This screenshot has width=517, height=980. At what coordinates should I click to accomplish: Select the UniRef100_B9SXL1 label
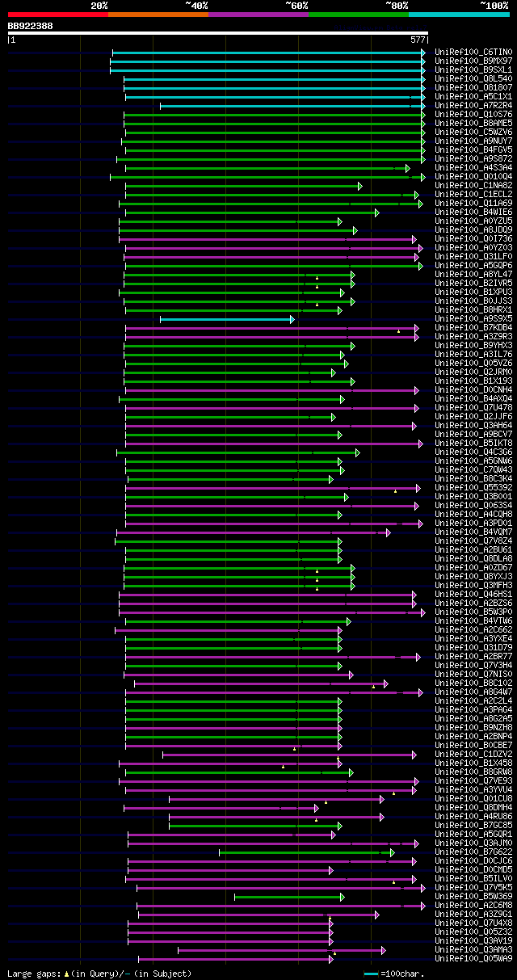coord(473,70)
